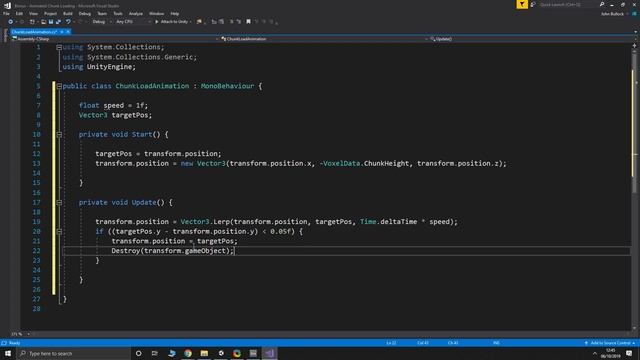Open the Attach to Unity dropdown arrow
The width and height of the screenshot is (640, 360).
(190, 22)
